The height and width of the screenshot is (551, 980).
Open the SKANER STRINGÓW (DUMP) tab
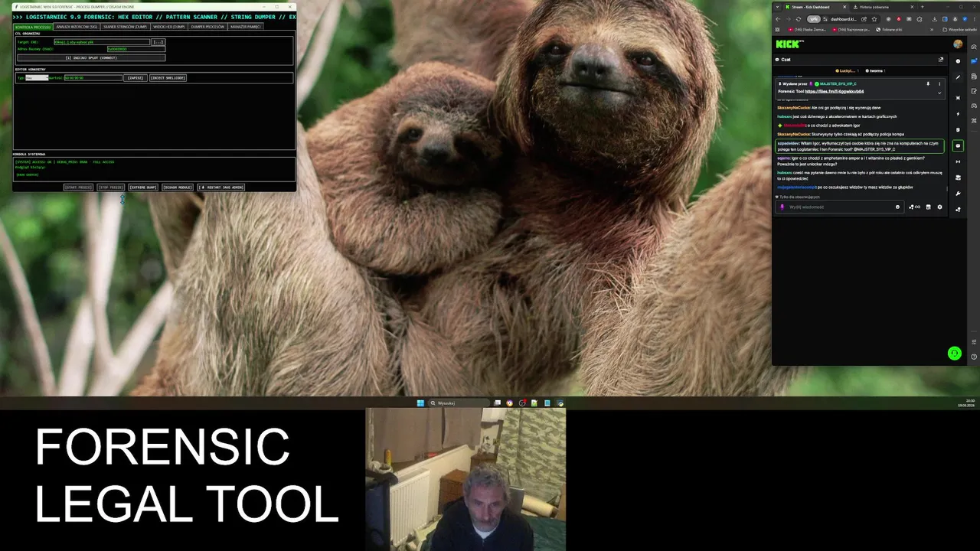(126, 27)
